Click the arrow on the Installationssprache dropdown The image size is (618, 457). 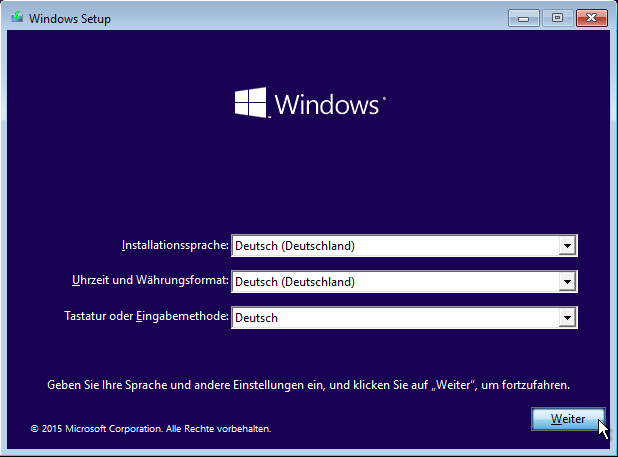tap(567, 246)
